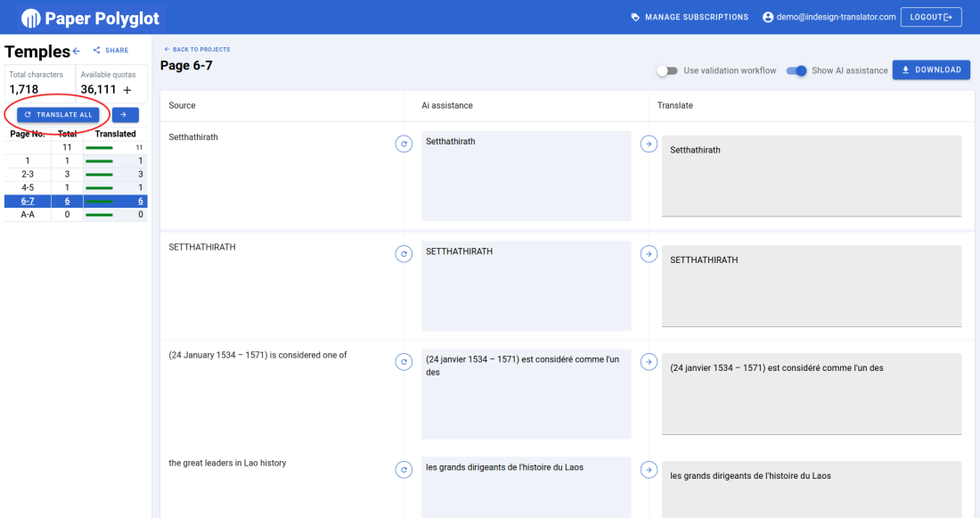Click the plus icon to add quotas

[x=127, y=90]
